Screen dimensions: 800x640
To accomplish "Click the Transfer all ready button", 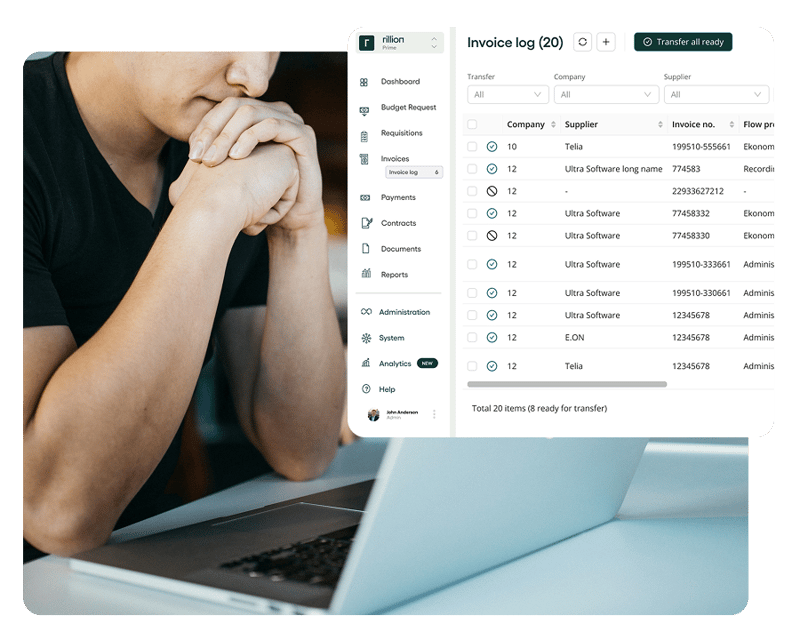I will point(683,42).
